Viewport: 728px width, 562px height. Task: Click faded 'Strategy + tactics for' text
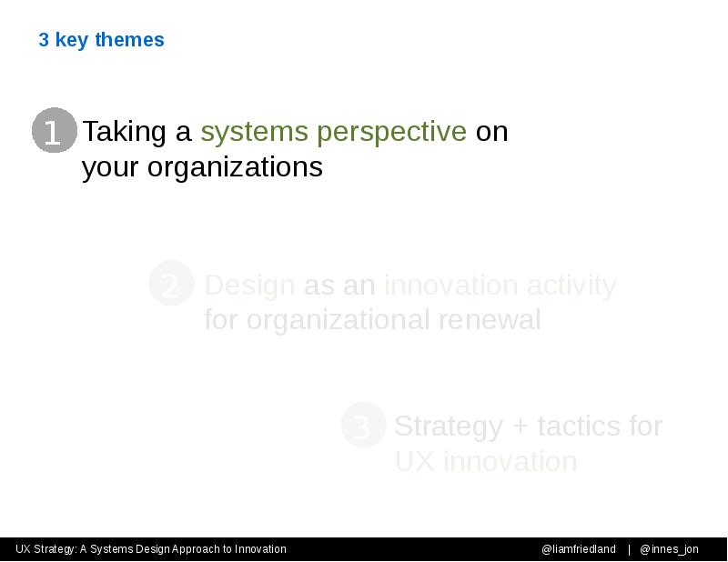[x=528, y=426]
